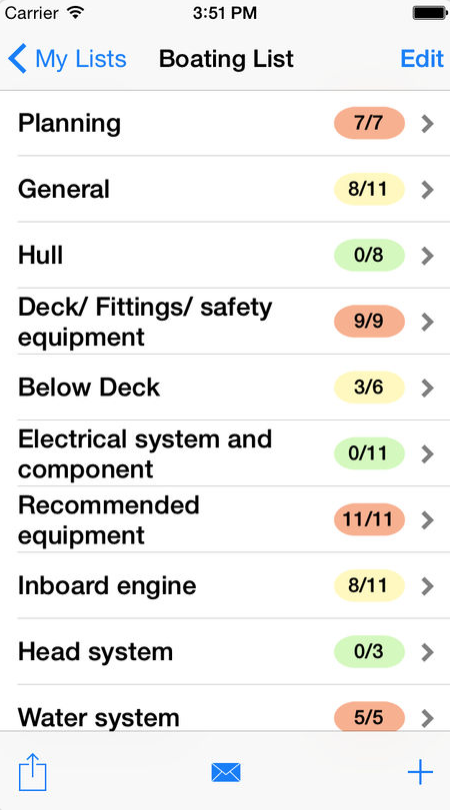Tap the plus icon to add item
The height and width of the screenshot is (810, 450).
tap(420, 773)
